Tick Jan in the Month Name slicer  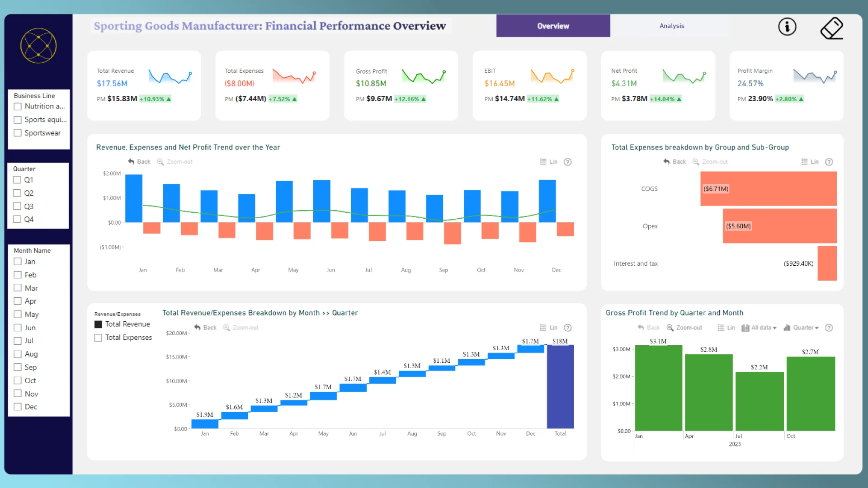(x=18, y=262)
